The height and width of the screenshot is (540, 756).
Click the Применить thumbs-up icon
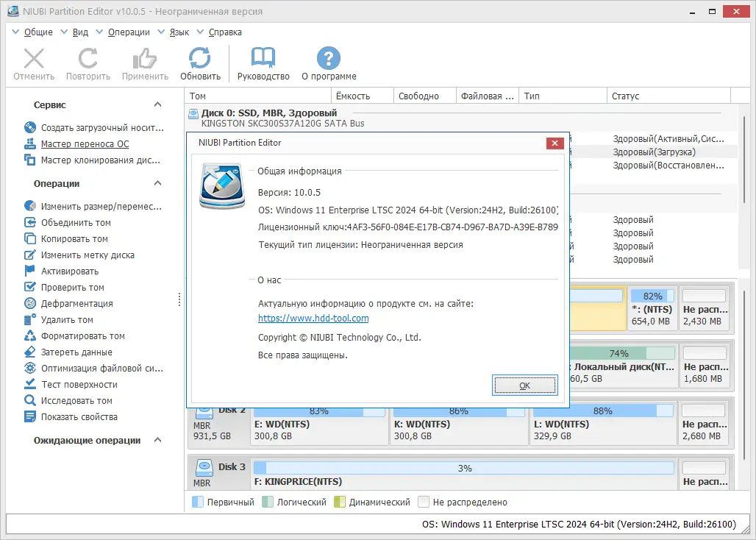pos(145,59)
